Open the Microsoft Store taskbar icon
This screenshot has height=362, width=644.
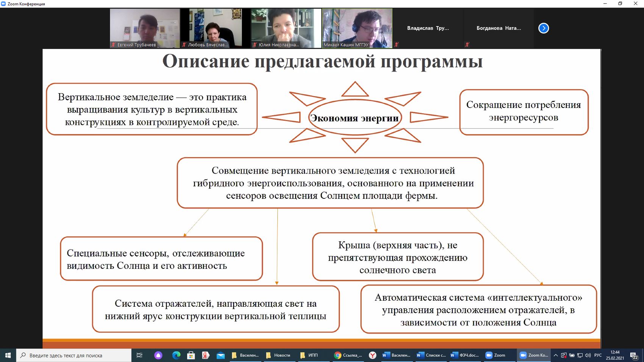pyautogui.click(x=191, y=355)
